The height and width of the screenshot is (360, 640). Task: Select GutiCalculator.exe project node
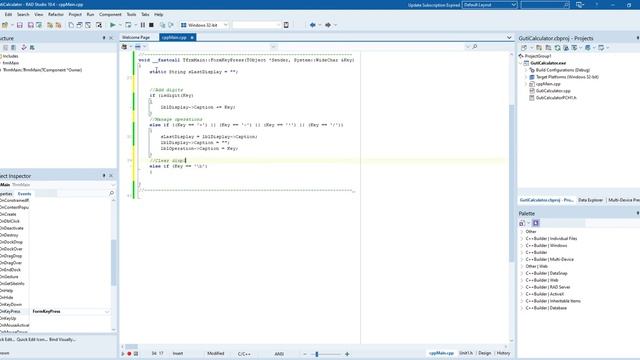(548, 63)
